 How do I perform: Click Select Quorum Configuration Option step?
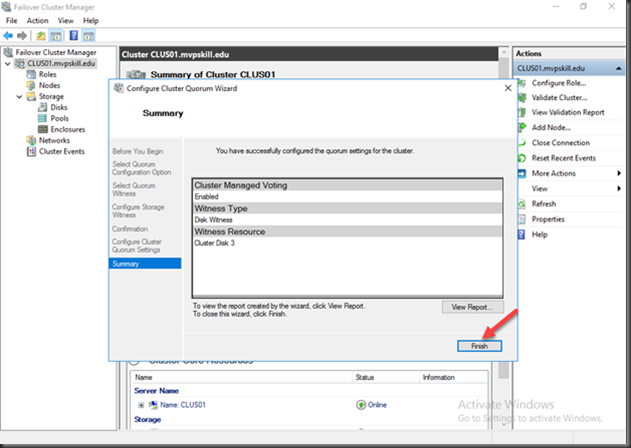142,168
